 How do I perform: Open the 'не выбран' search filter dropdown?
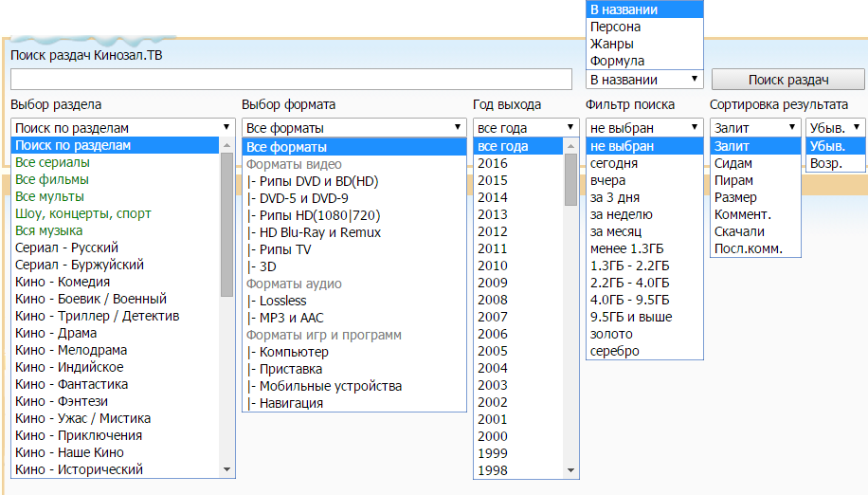644,127
